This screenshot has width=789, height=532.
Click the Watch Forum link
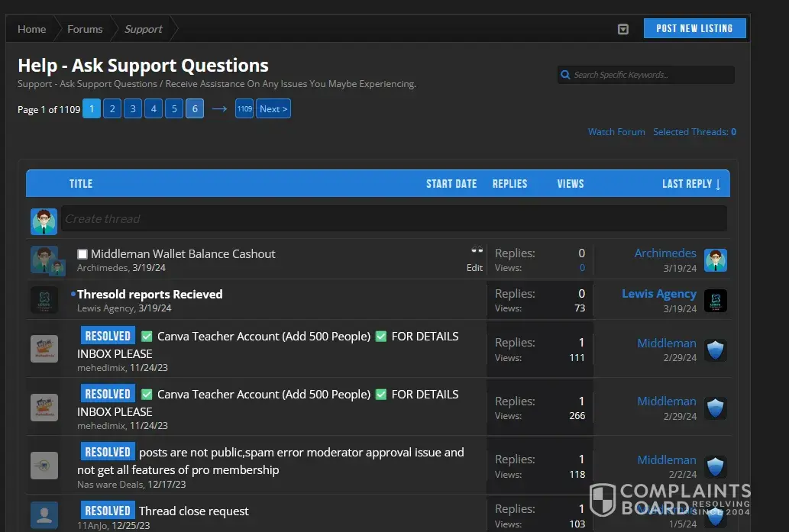coord(616,132)
